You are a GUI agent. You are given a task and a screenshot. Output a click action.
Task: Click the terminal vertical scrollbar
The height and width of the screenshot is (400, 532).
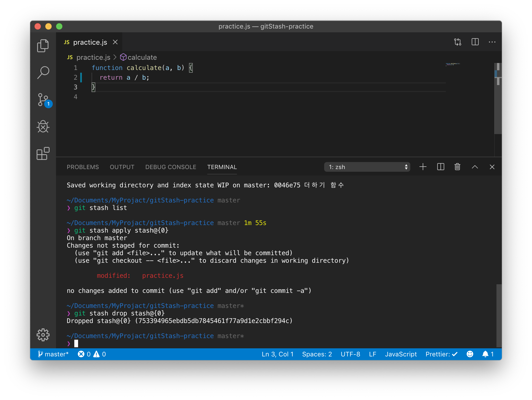pos(499,315)
